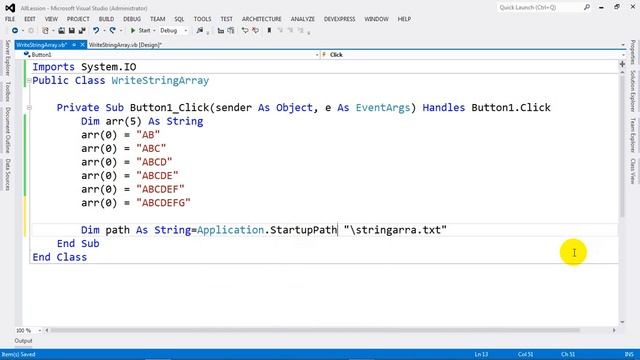Image resolution: width=640 pixels, height=360 pixels.
Task: Open the Redo history dropdown arrow
Action: [121, 31]
